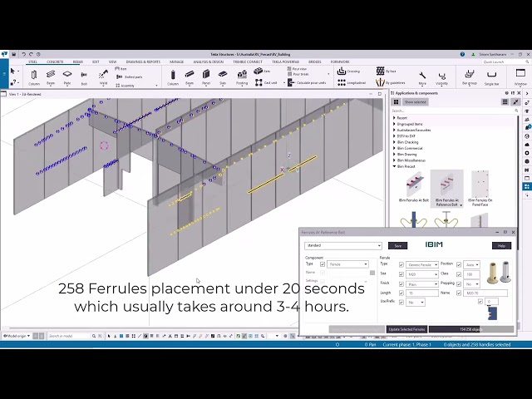Open the ANALYSIS & DESIGN tab

[x=209, y=62]
